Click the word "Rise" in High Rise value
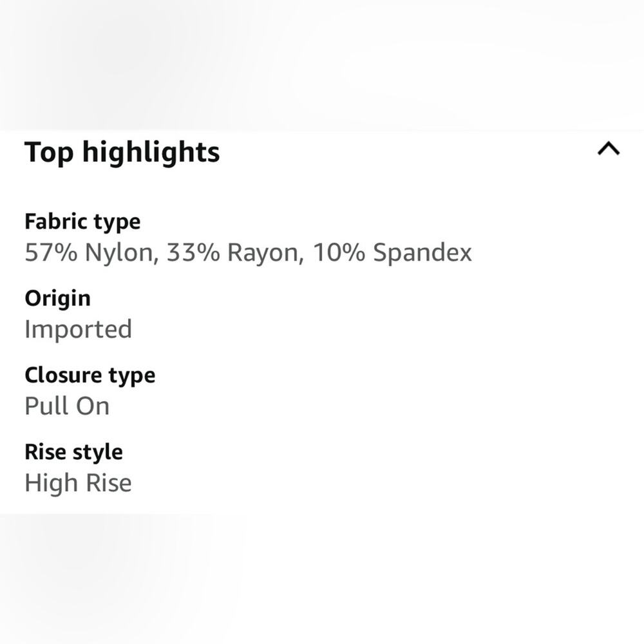Screen dimensions: 644x644 (x=109, y=482)
